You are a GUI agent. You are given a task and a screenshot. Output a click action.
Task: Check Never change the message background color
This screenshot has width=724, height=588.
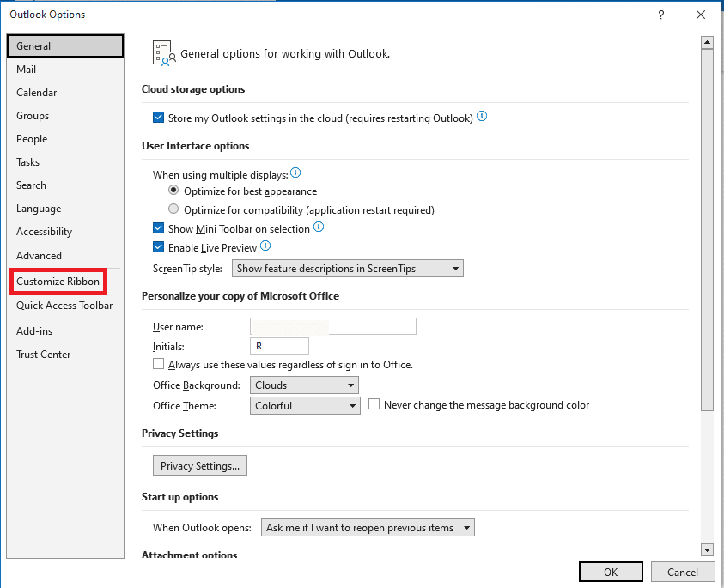374,404
